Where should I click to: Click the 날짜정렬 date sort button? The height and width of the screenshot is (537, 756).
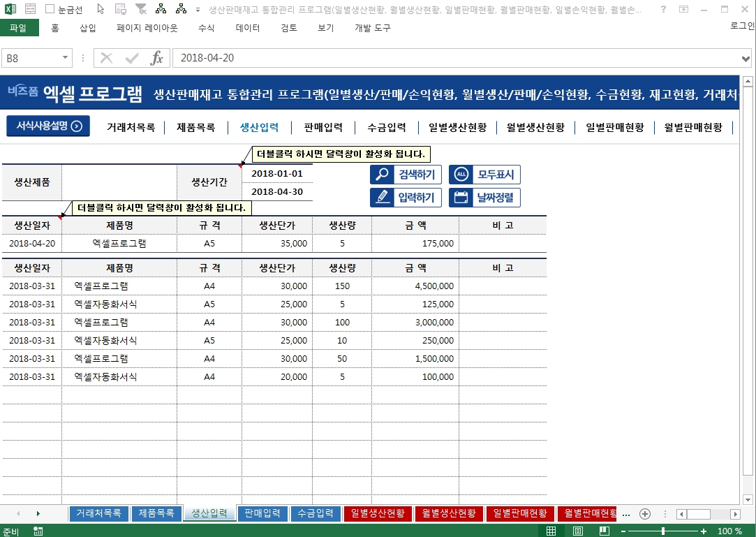coord(484,198)
